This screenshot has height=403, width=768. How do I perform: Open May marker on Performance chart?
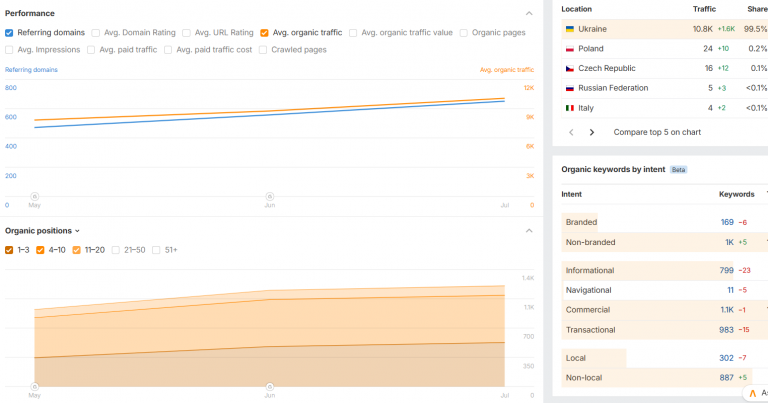34,196
